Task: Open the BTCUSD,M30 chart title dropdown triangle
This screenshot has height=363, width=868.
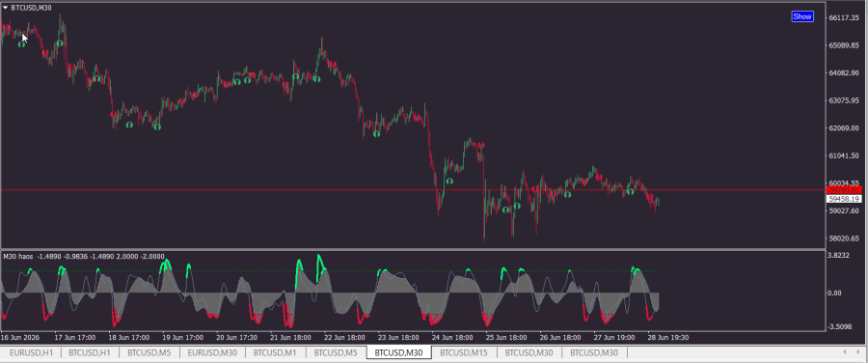Action: [x=6, y=8]
